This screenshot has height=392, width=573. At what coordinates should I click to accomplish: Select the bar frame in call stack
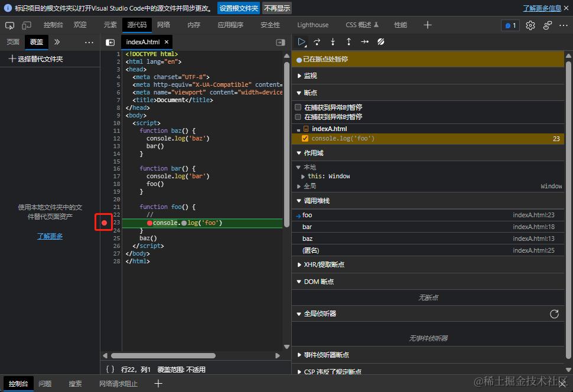click(307, 227)
